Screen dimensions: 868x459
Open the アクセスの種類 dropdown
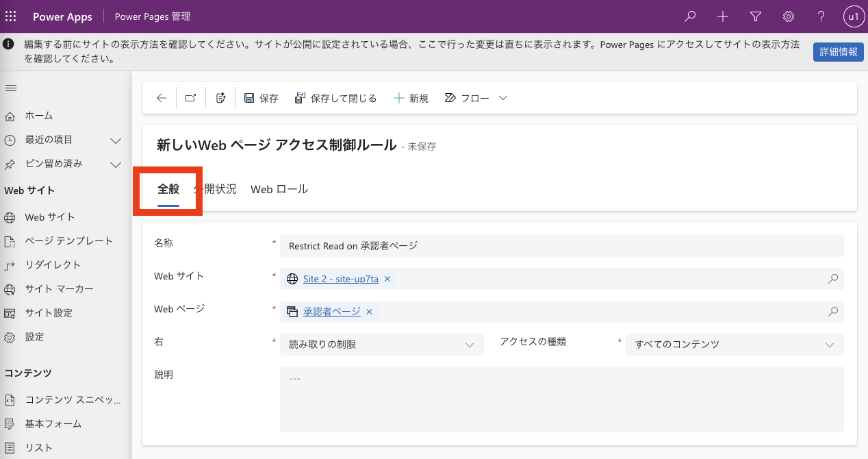coord(734,345)
